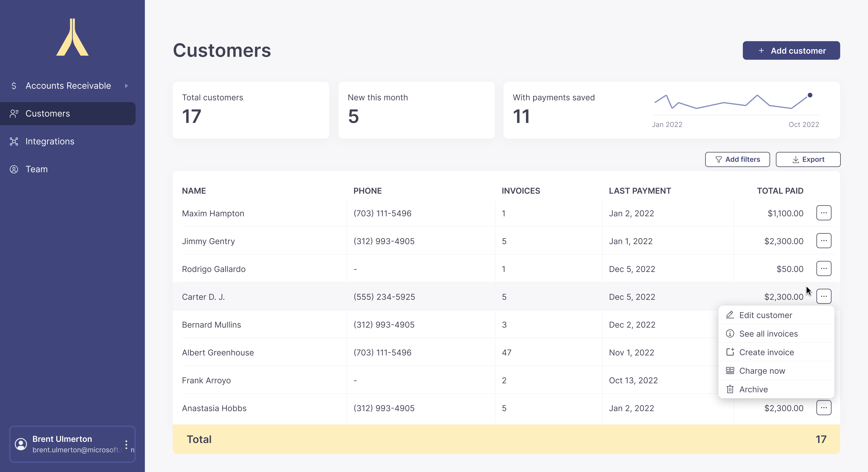868x472 pixels.
Task: Click the credit card icon for Charge now
Action: click(x=730, y=371)
